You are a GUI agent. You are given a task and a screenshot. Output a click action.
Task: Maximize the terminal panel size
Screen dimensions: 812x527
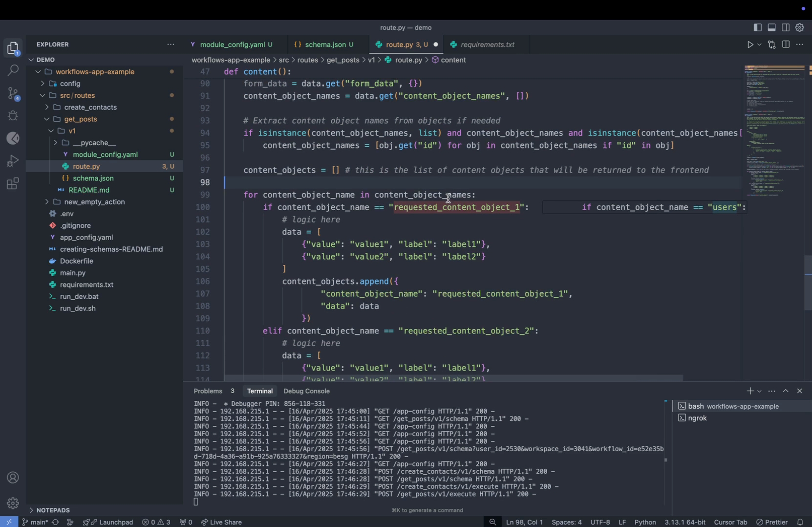click(x=786, y=391)
